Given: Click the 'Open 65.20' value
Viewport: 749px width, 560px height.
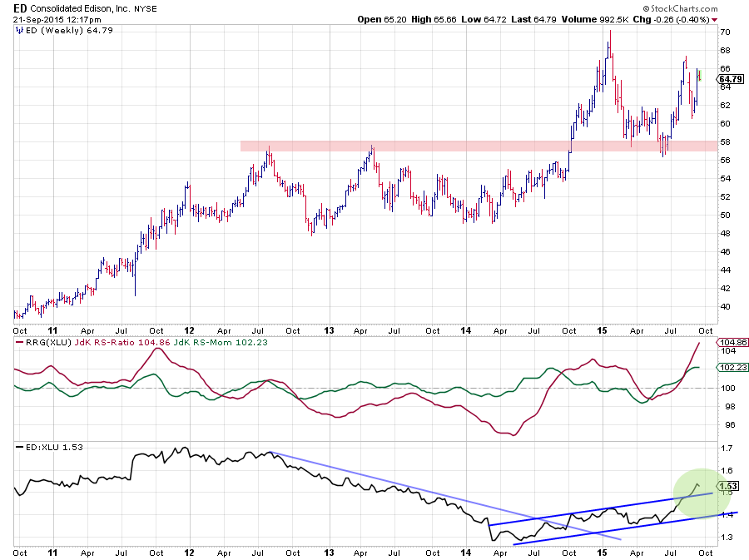Looking at the screenshot, I should 382,20.
